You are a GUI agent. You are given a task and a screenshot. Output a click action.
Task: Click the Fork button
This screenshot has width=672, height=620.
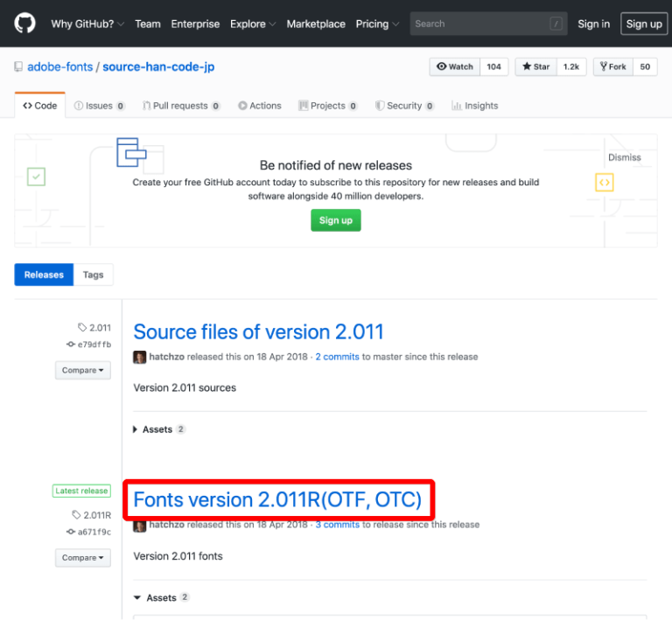(613, 66)
